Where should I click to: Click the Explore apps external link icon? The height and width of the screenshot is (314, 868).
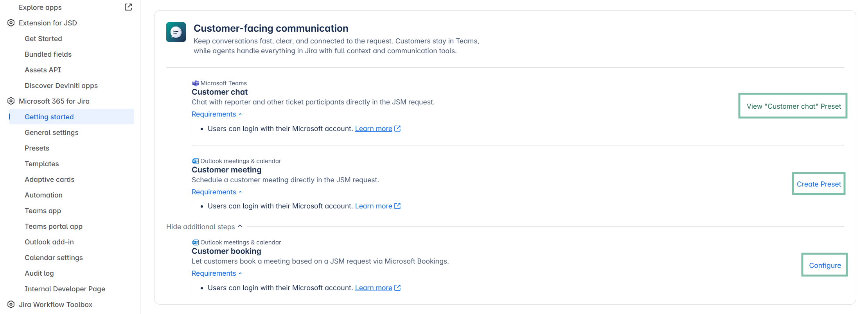(128, 7)
